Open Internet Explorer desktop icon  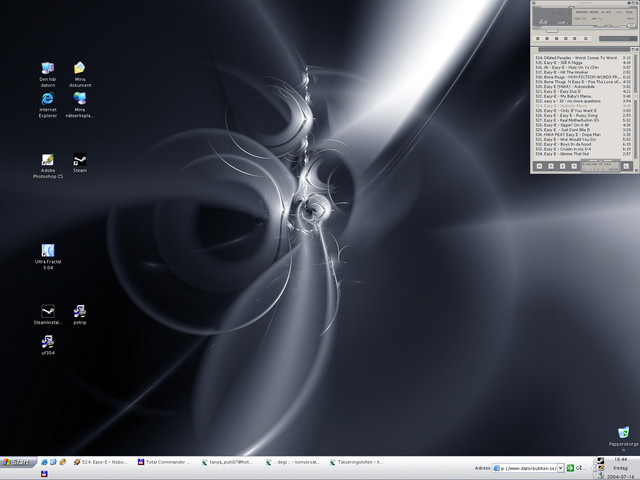[47, 99]
